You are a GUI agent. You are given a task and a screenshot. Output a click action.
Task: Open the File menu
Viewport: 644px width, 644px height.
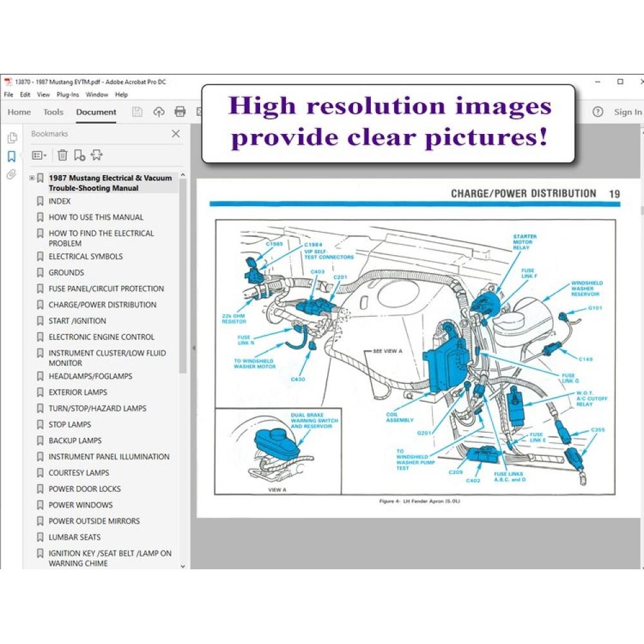pos(8,95)
